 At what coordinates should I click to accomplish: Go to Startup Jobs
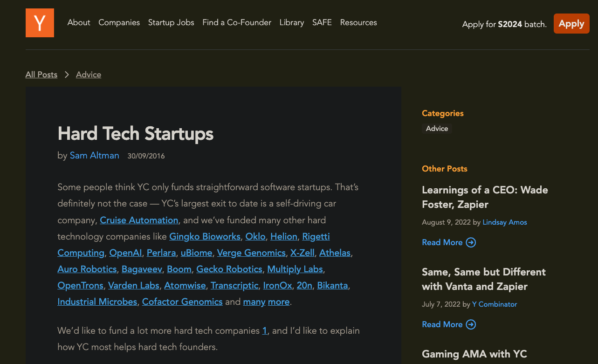point(171,22)
